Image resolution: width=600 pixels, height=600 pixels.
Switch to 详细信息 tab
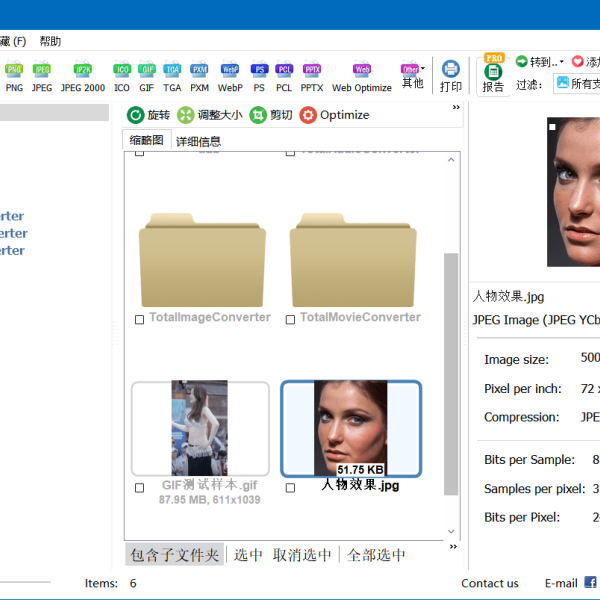coord(198,142)
